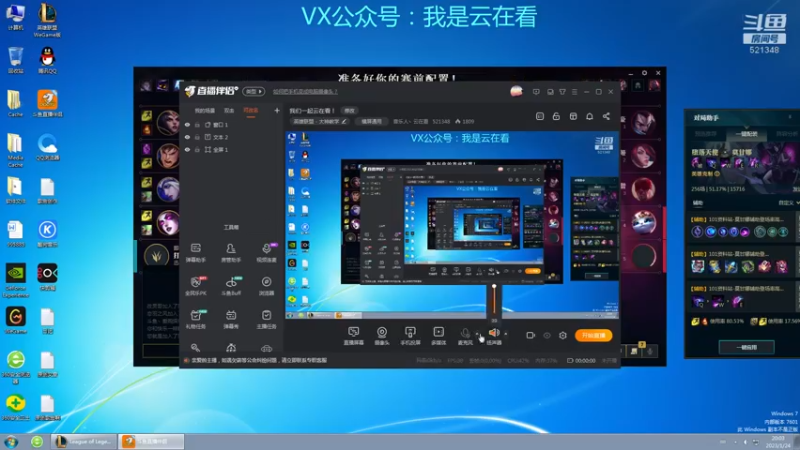Open the 视频连麦 microphone tool in the toolbox
The image size is (800, 450).
tap(266, 253)
